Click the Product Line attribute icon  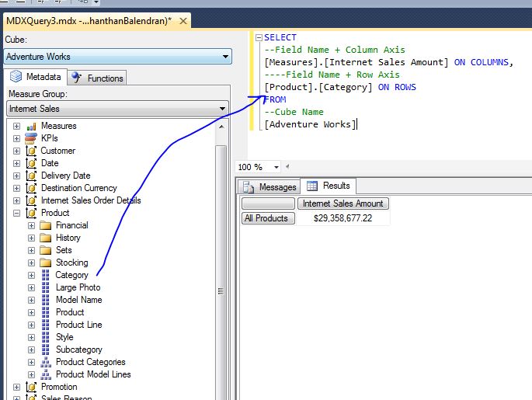point(46,325)
